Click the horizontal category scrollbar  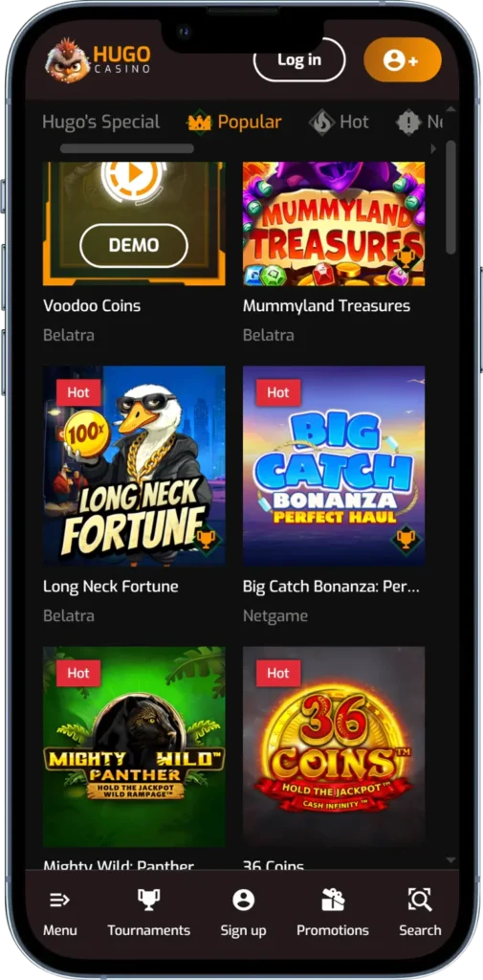127,148
